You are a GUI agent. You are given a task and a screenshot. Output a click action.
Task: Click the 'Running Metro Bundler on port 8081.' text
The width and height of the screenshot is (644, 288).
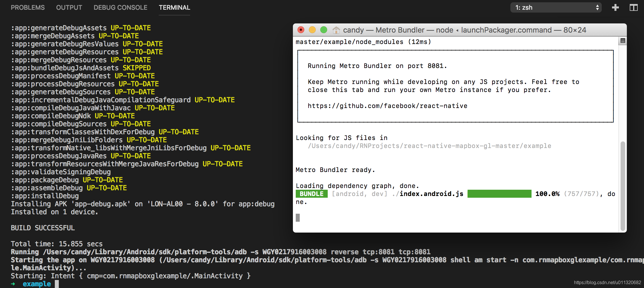coord(377,66)
